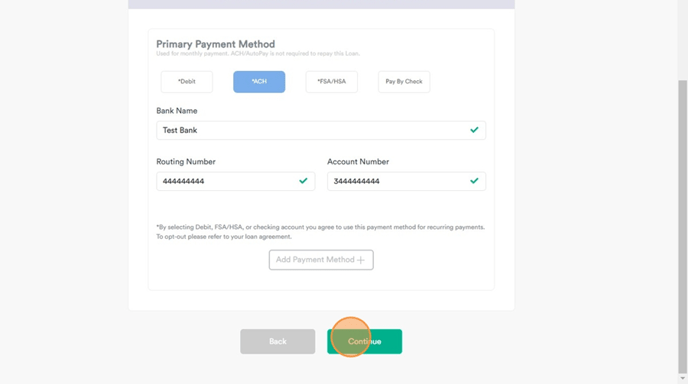This screenshot has width=688, height=384.
Task: Click the scrollbar down arrow
Action: tap(682, 378)
